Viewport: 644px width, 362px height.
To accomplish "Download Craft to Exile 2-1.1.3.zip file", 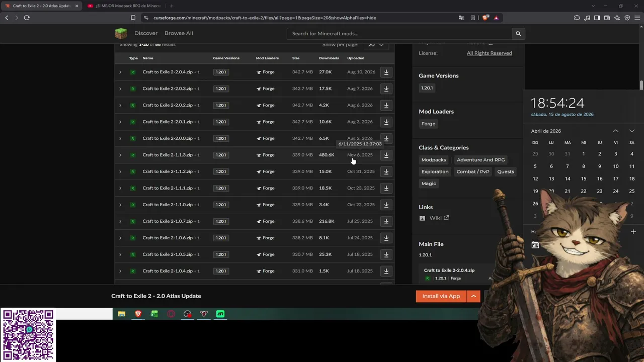I will 386,155.
